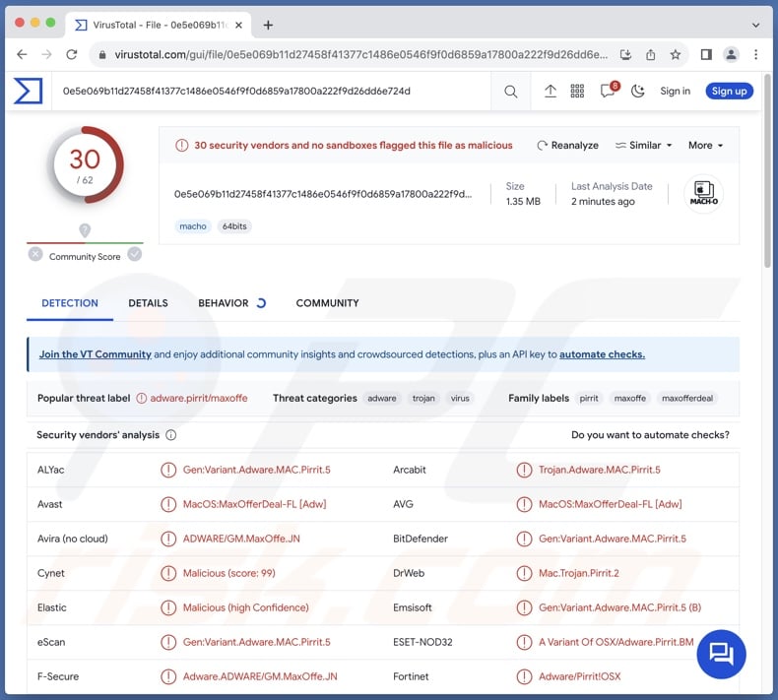Viewport: 778px width, 700px height.
Task: Click the site lock icon in address bar
Action: pos(102,54)
